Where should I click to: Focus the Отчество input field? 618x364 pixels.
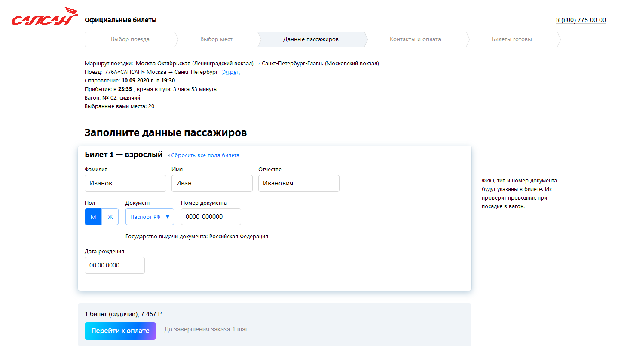[x=299, y=183]
